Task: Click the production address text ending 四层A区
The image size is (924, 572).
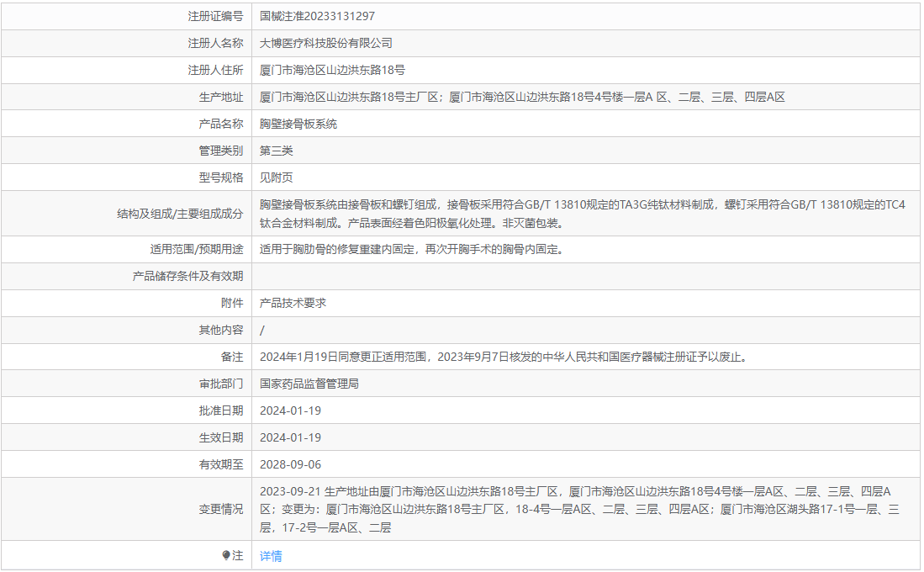Action: point(523,97)
